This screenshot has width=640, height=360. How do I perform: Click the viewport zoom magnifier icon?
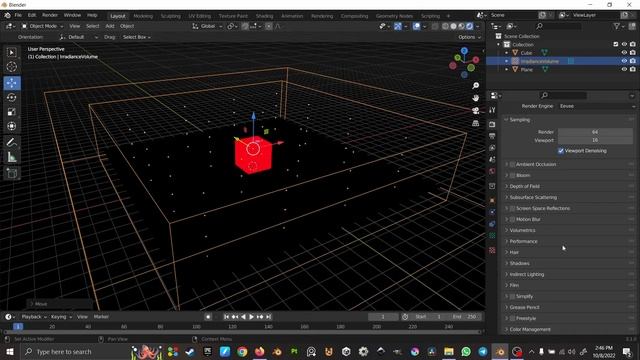476,85
